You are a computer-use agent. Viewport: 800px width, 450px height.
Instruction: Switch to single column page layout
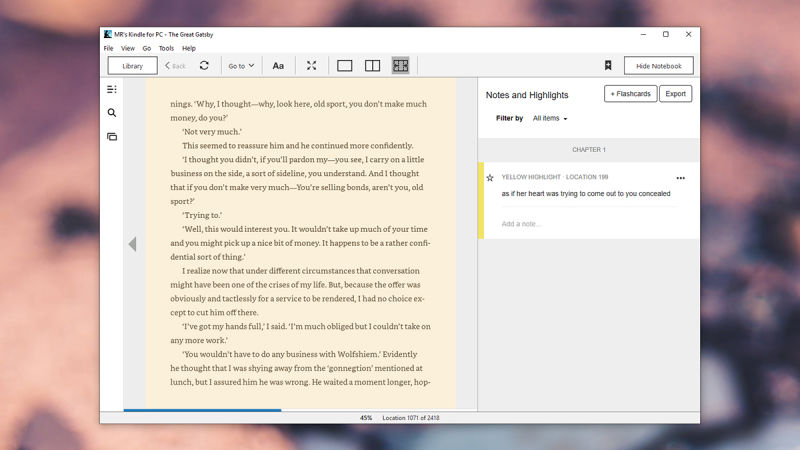point(344,65)
